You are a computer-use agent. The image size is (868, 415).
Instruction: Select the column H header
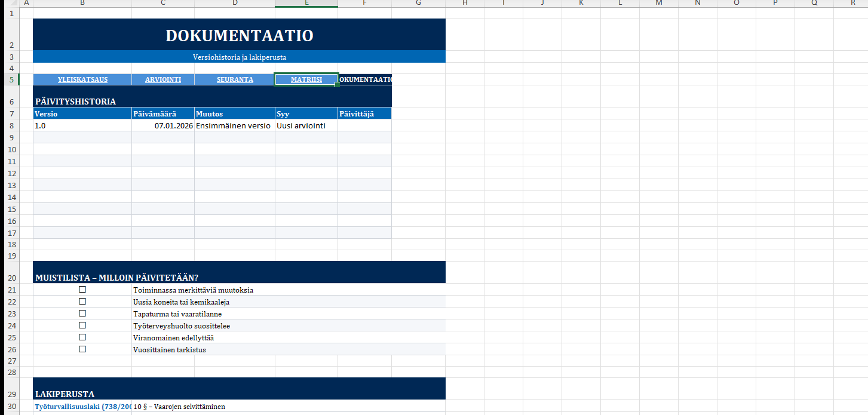(465, 3)
